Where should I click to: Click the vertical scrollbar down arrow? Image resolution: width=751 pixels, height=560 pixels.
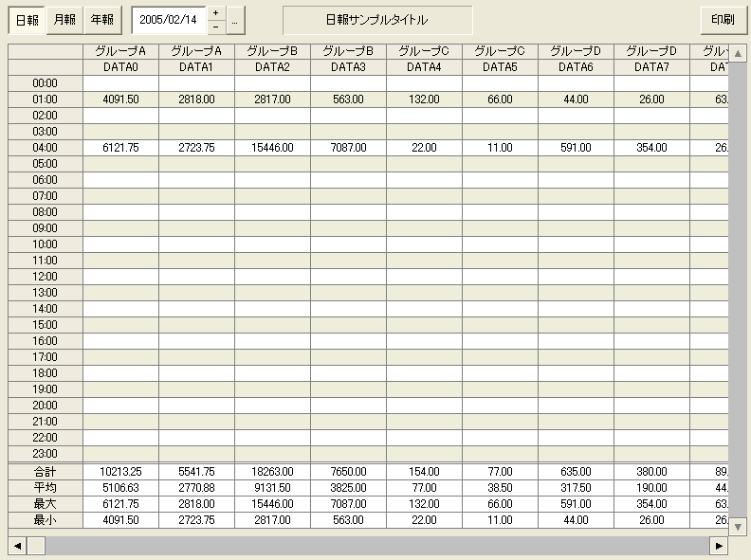pyautogui.click(x=738, y=526)
